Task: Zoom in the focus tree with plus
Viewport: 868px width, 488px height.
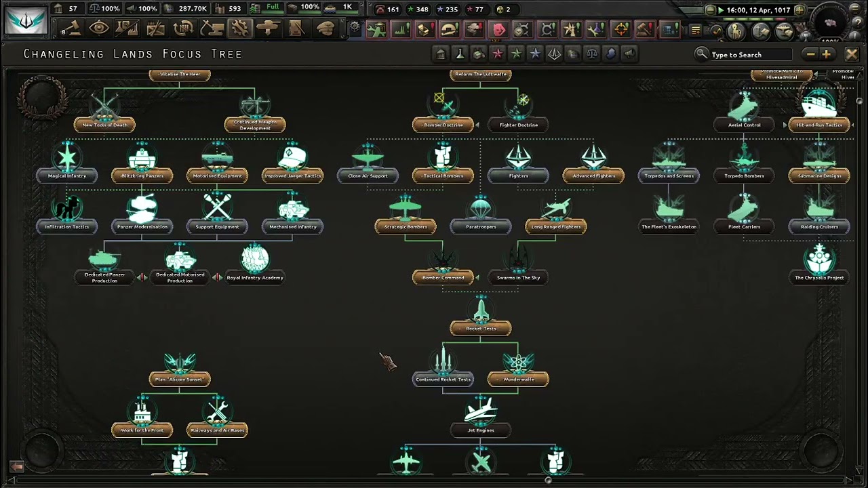Action: 826,54
